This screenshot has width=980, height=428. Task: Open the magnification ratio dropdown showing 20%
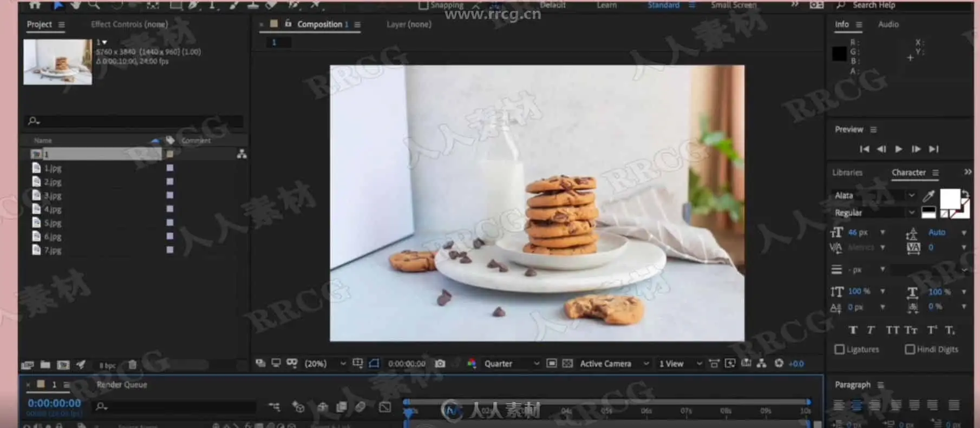(325, 364)
